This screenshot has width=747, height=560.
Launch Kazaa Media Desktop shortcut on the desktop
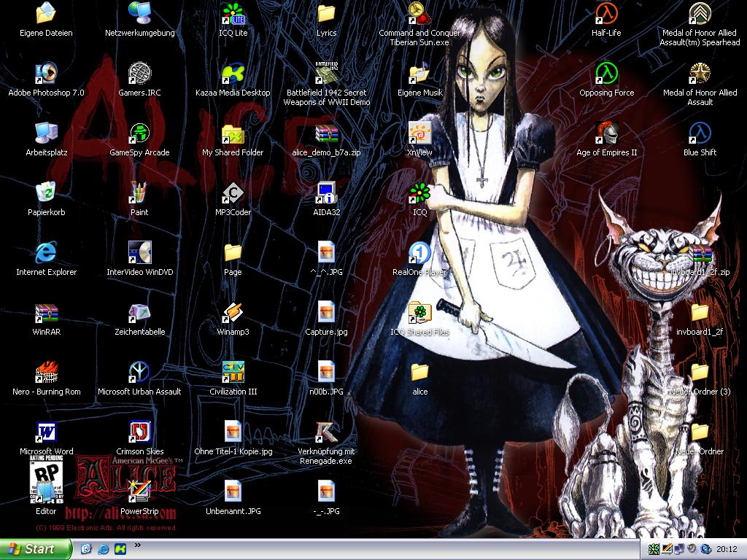point(233,74)
